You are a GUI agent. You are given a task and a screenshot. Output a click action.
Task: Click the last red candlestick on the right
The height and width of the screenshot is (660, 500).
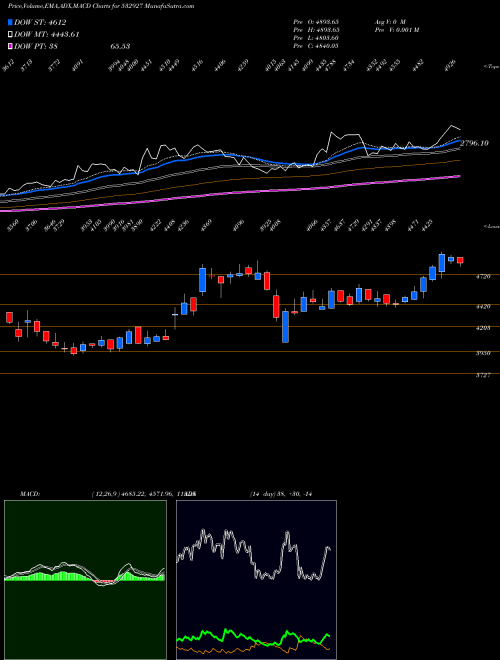pyautogui.click(x=460, y=261)
